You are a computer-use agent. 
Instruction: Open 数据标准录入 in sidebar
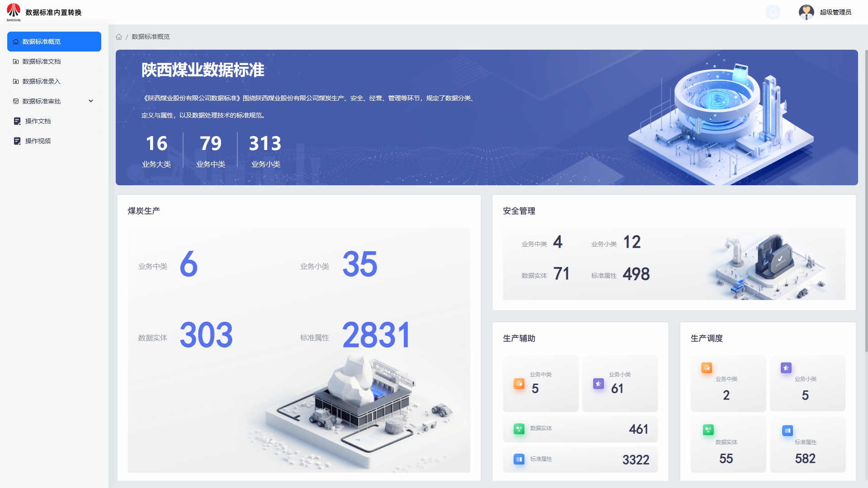click(x=42, y=81)
